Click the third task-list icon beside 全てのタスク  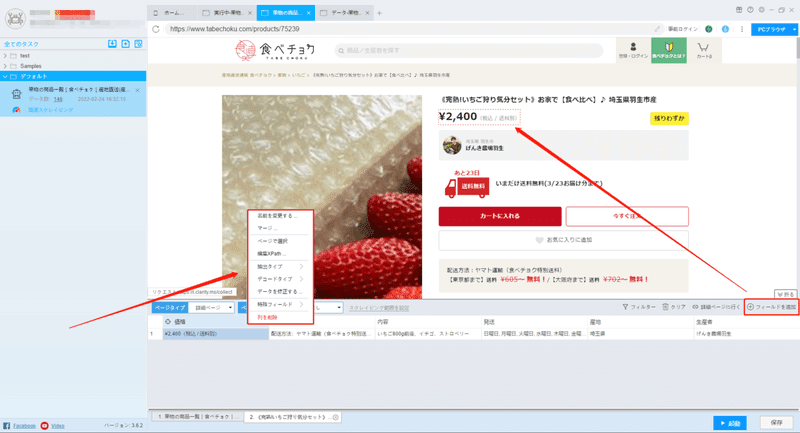[138, 44]
